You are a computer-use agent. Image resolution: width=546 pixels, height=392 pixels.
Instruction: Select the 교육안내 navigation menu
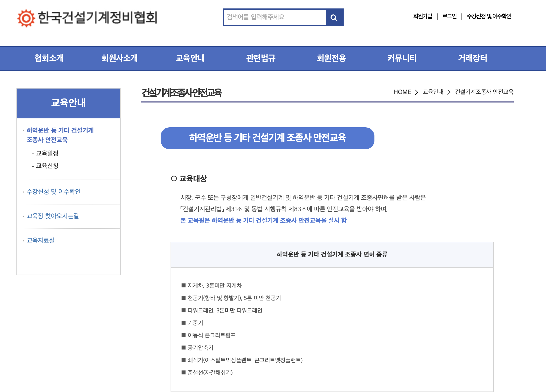point(190,58)
